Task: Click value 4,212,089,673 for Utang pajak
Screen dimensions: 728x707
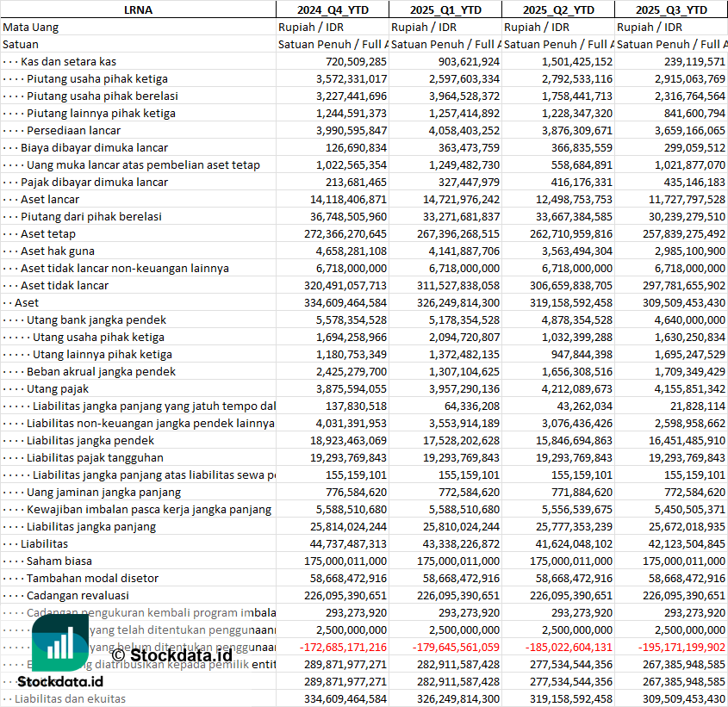Action: (x=576, y=388)
